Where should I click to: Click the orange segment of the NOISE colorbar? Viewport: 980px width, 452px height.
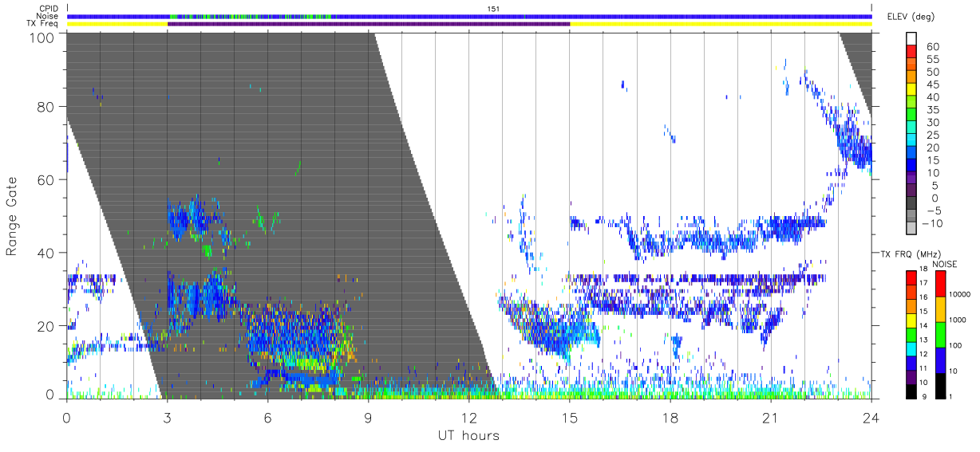point(940,309)
